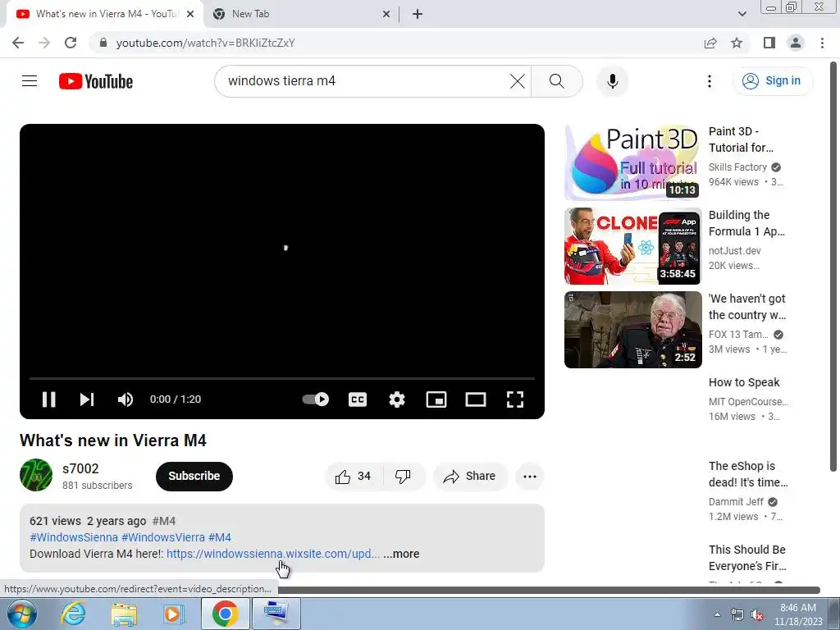Open the Windows Start menu
This screenshot has height=630, width=840.
tap(21, 614)
